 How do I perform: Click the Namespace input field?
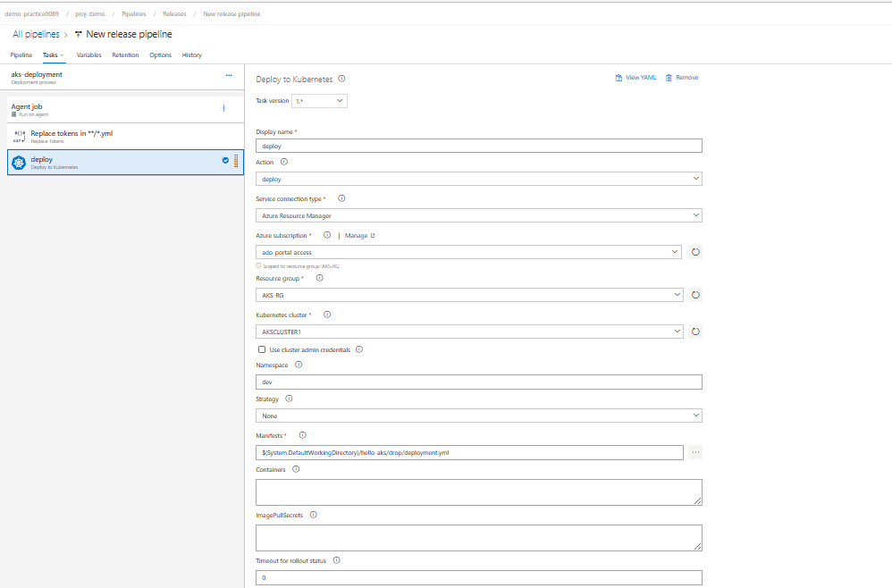[479, 382]
